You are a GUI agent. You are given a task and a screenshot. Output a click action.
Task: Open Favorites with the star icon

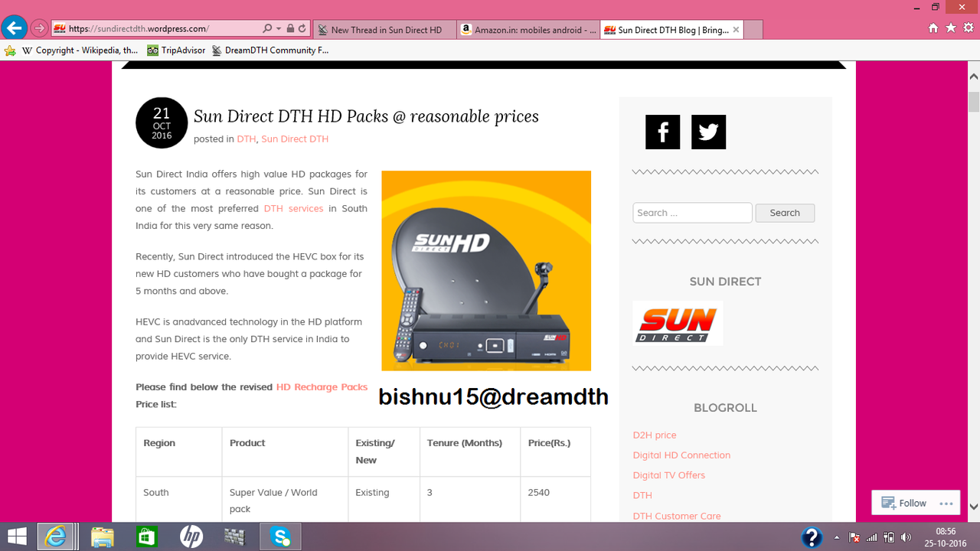pyautogui.click(x=950, y=28)
